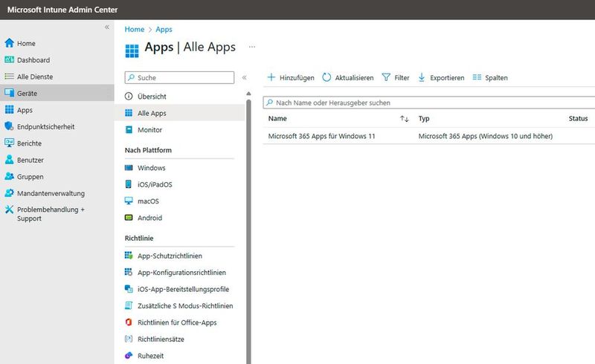Open Mandantenverwaltung icon
Screen dimensions: 595x364
(x=9, y=193)
